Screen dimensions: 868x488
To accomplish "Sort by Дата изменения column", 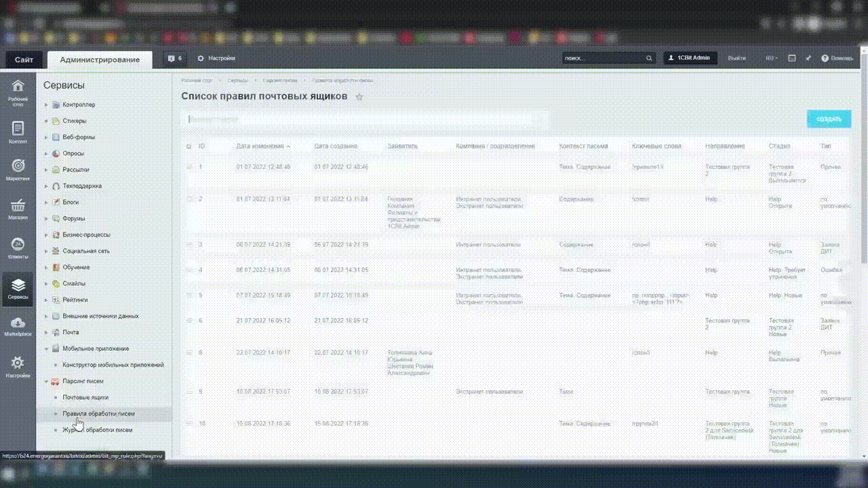I will 263,146.
